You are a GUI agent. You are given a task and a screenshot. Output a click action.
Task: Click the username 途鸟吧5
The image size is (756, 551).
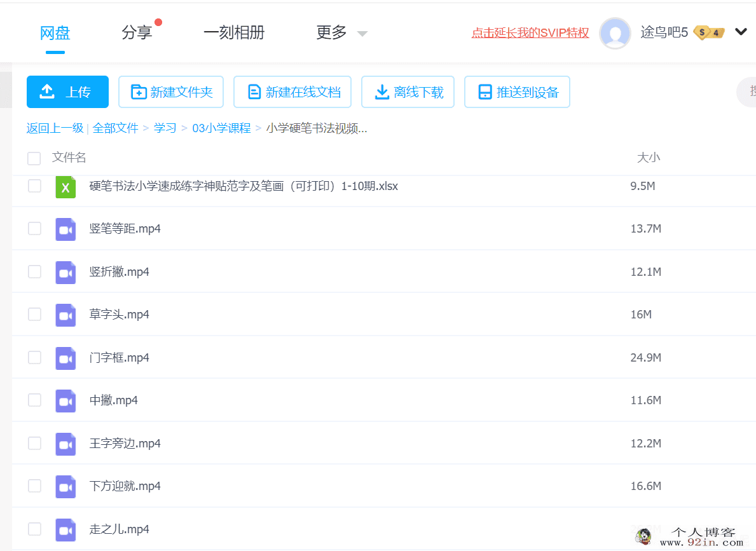click(x=664, y=32)
